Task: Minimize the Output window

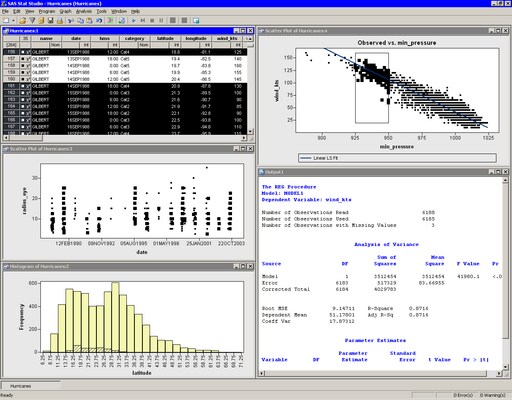Action: tap(491, 172)
